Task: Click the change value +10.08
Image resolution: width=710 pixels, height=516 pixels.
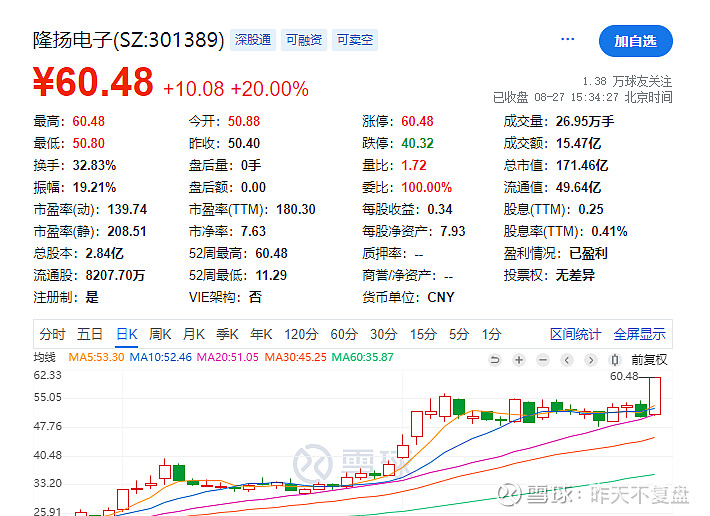Action: [193, 89]
